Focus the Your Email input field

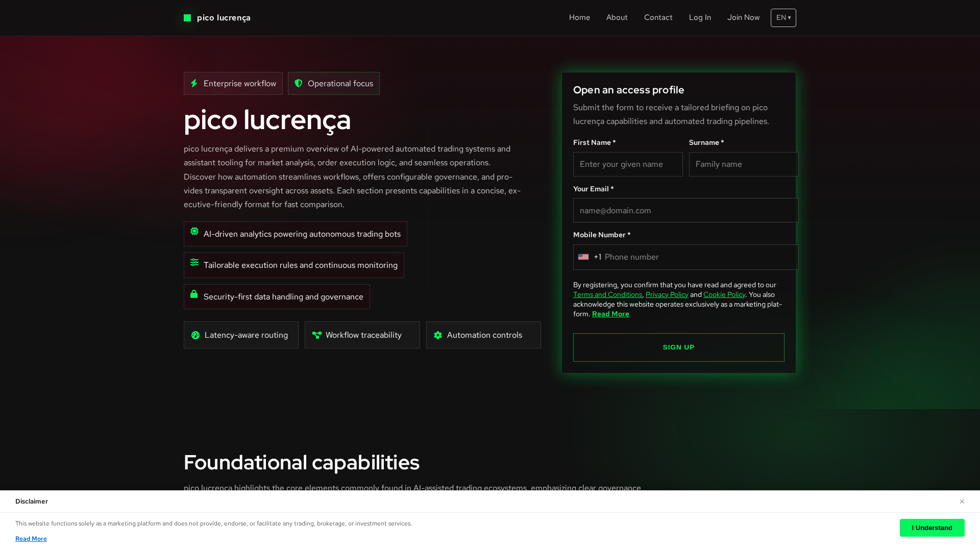[685, 210]
